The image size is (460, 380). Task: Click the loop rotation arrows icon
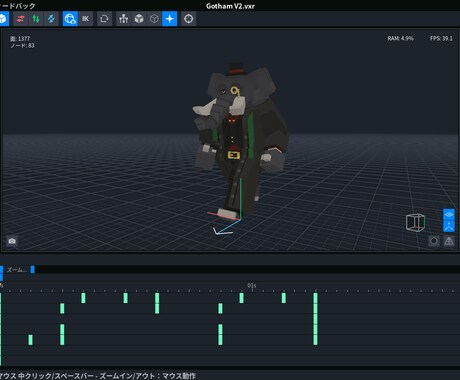click(104, 19)
